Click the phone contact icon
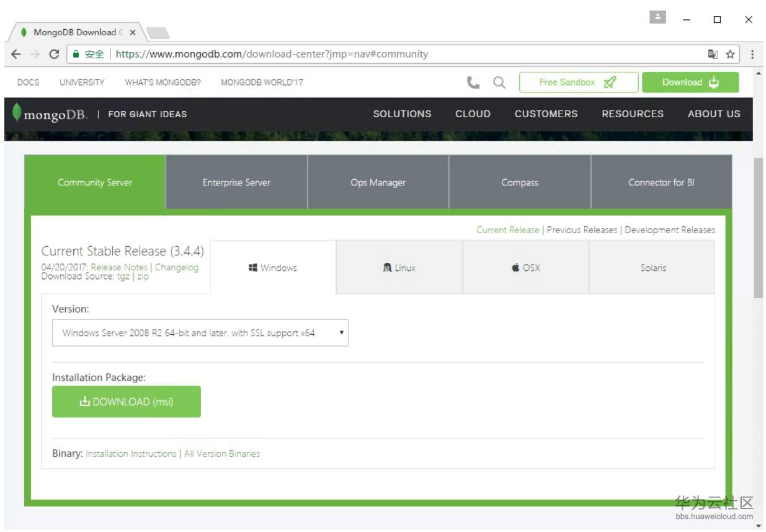The width and height of the screenshot is (766, 532). coord(473,82)
